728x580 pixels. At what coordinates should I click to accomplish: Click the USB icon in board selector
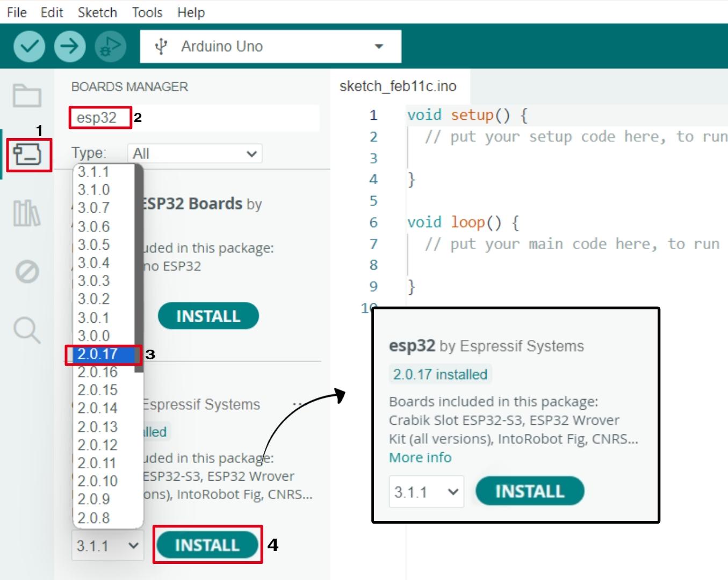tap(161, 47)
